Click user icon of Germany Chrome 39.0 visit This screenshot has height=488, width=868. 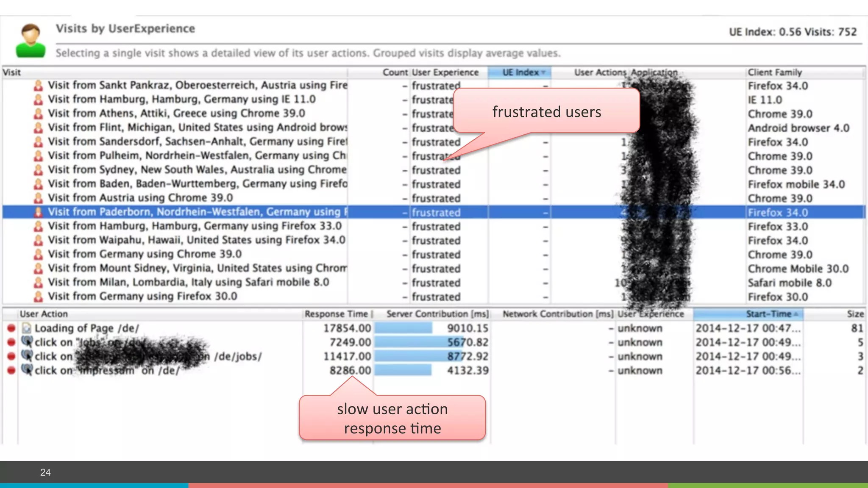point(38,254)
